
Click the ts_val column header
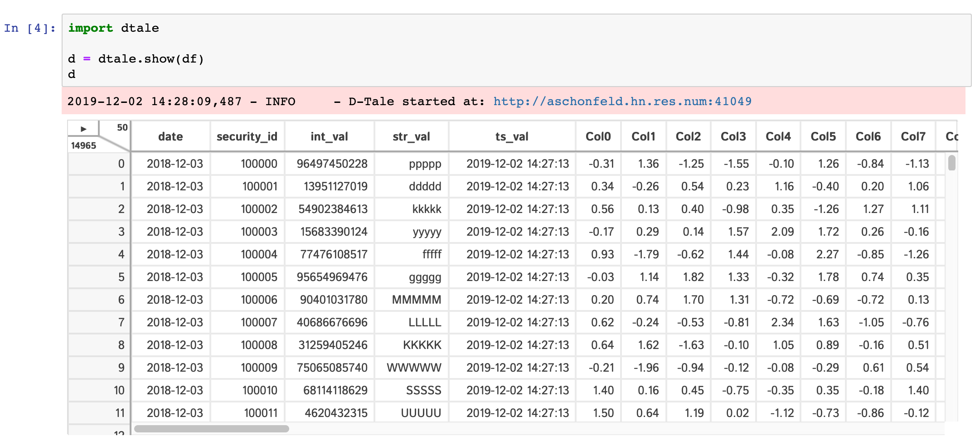tap(512, 136)
